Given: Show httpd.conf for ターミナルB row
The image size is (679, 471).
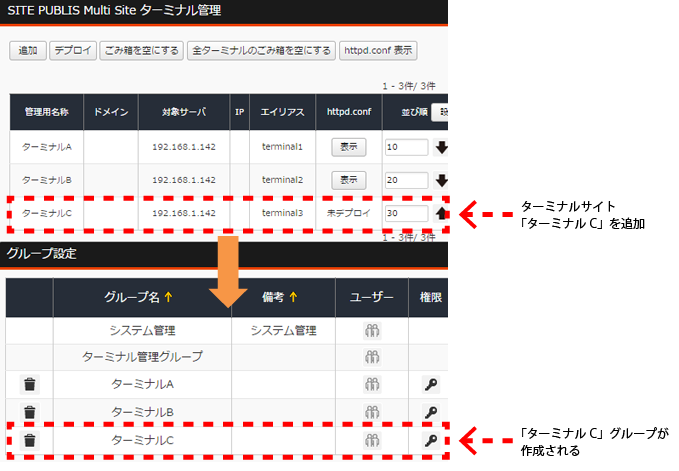Looking at the screenshot, I should pyautogui.click(x=349, y=180).
